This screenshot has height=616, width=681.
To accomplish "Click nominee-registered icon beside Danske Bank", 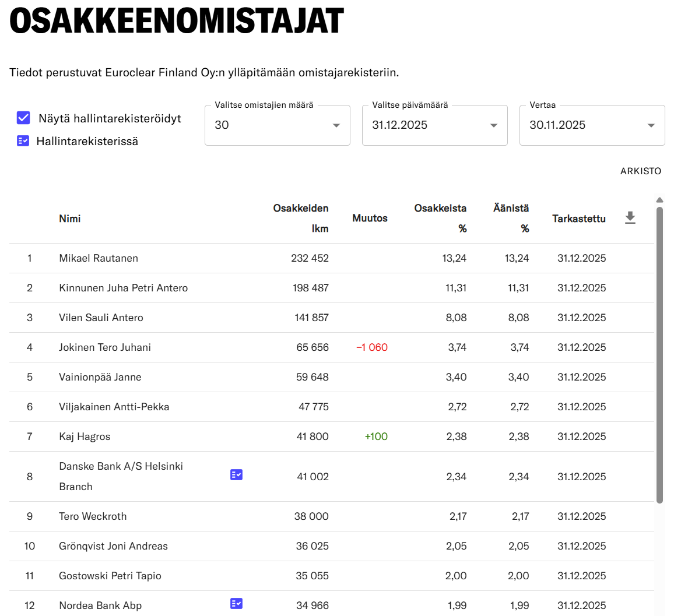I will click(x=236, y=475).
